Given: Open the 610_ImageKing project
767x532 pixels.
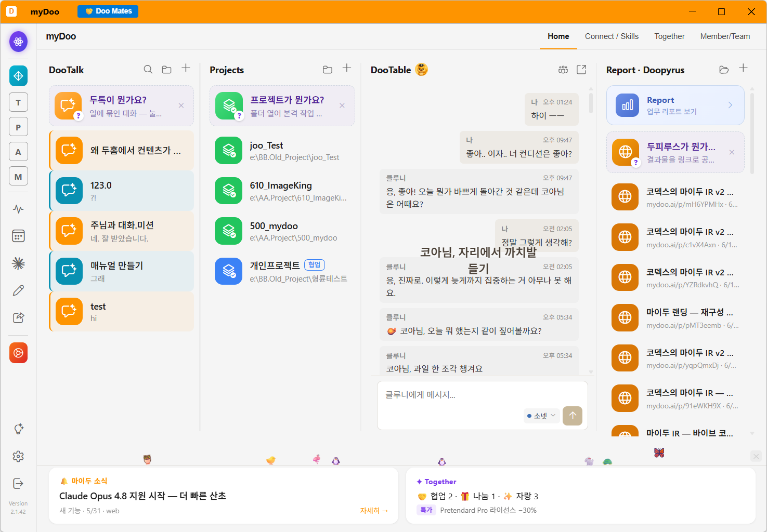Looking at the screenshot, I should (x=282, y=191).
